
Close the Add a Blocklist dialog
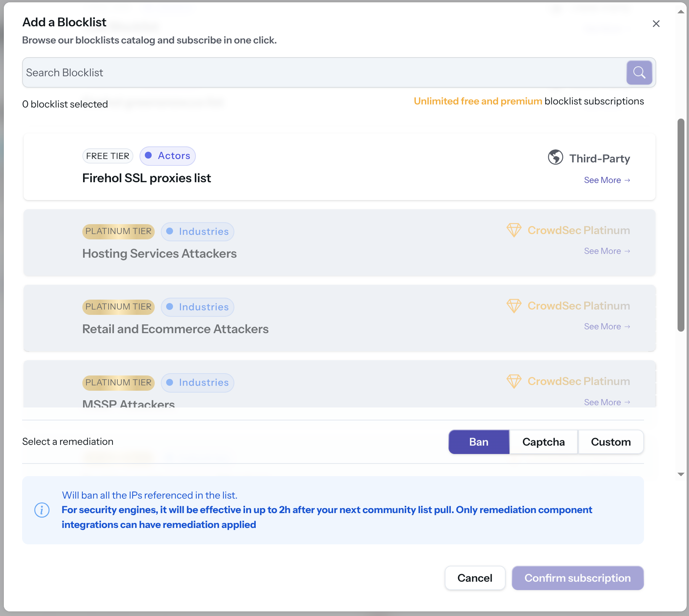pos(656,24)
